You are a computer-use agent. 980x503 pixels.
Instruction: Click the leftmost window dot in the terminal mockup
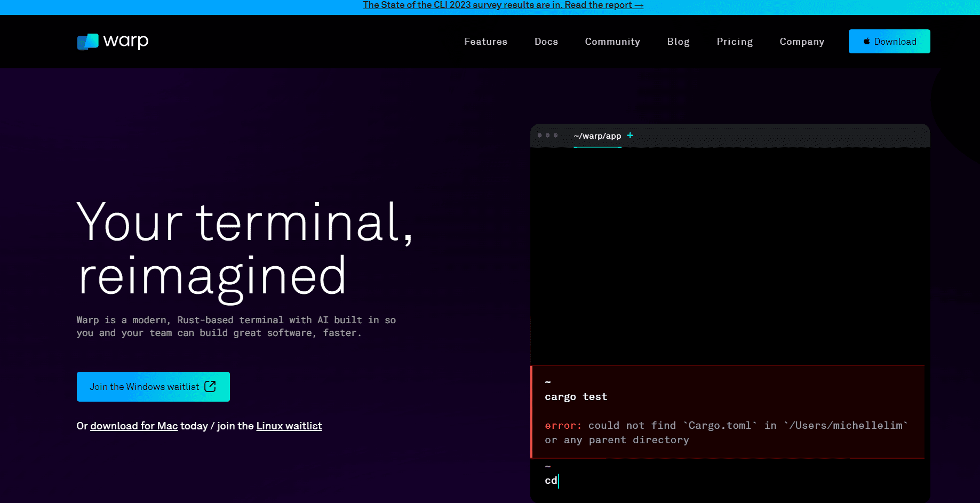tap(539, 135)
